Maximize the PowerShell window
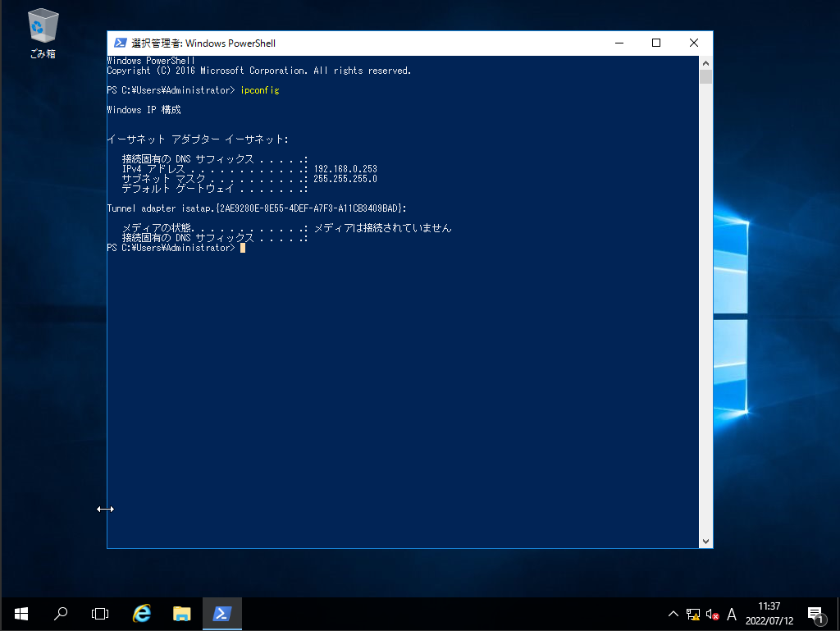Screen dimensions: 840x631 [656, 43]
